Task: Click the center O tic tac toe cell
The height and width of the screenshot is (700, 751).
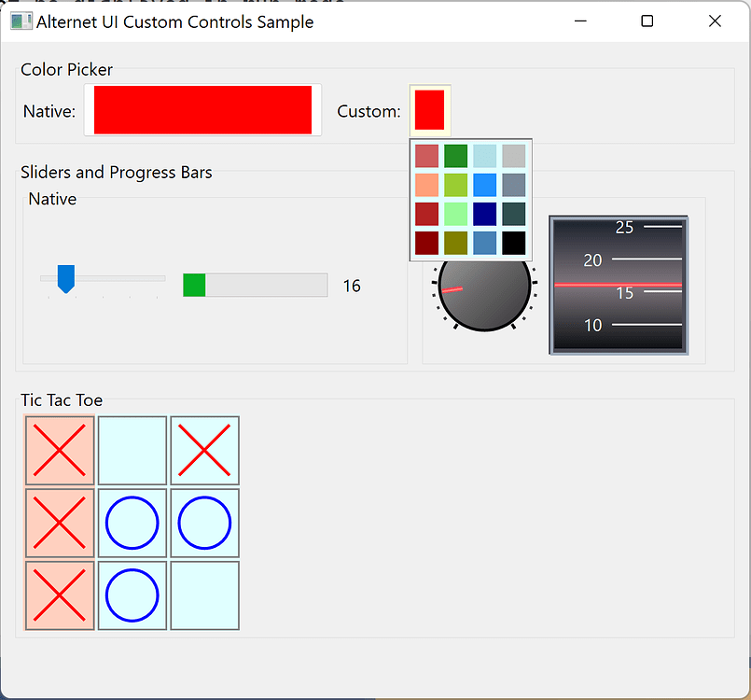Action: [x=132, y=523]
